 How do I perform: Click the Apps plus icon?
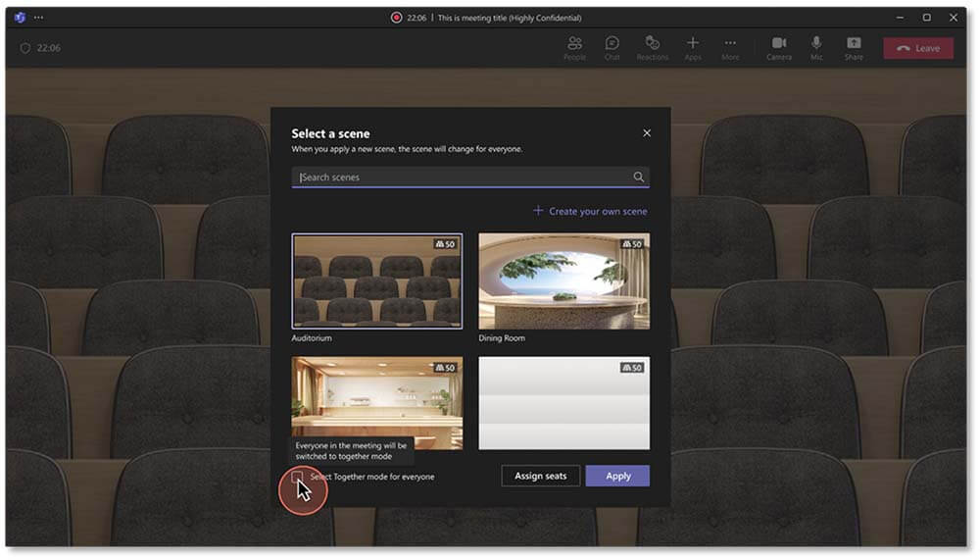692,44
